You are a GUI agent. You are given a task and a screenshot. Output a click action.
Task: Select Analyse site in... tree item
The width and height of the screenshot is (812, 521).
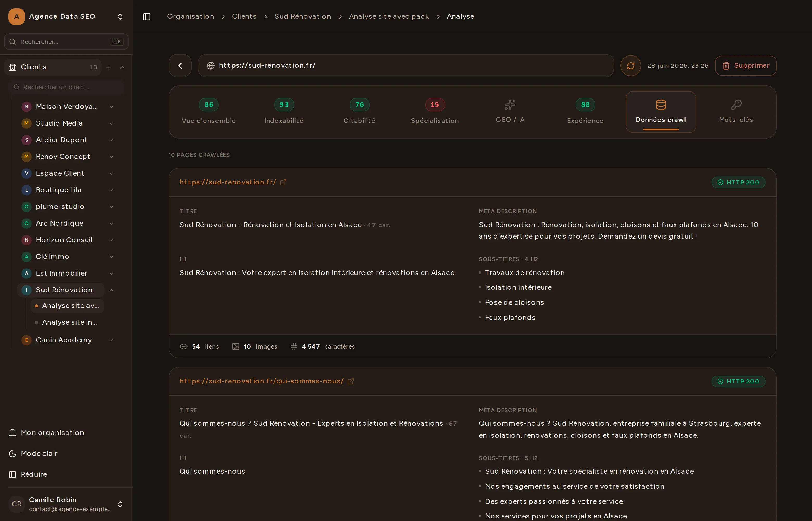tap(67, 322)
